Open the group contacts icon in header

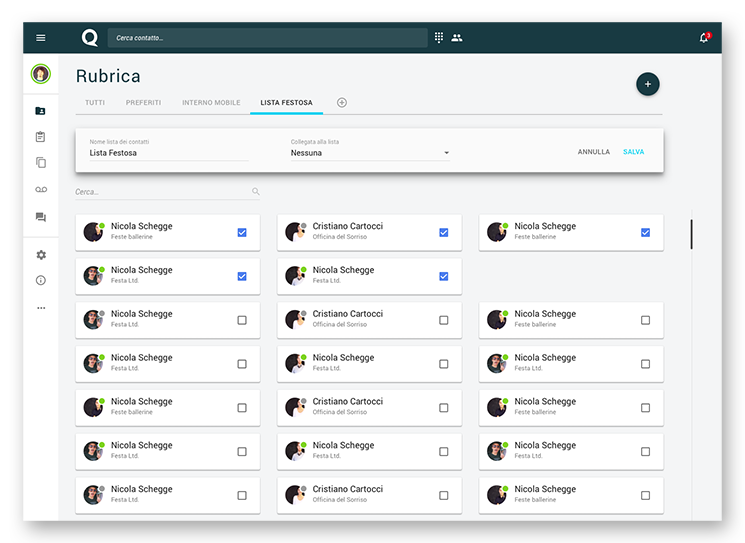tap(457, 38)
